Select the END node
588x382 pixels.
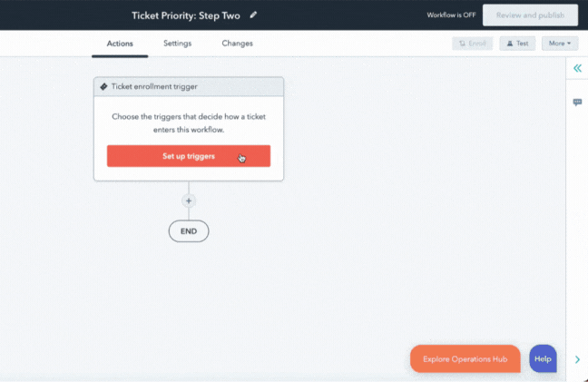pyautogui.click(x=189, y=231)
